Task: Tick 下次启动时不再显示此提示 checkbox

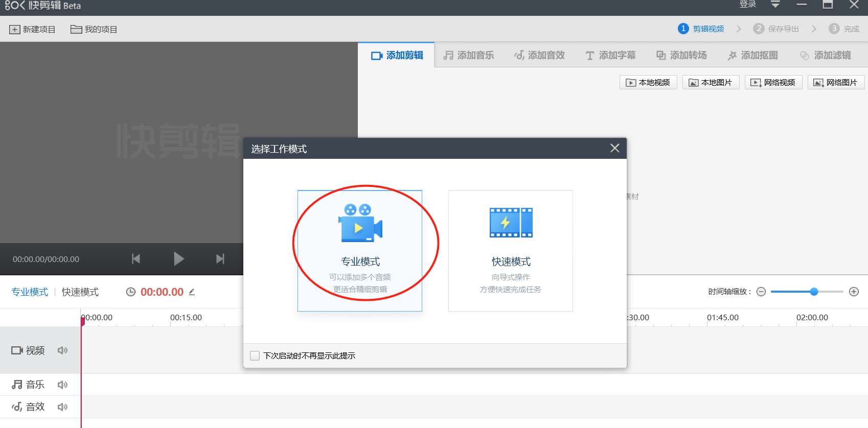Action: click(255, 355)
